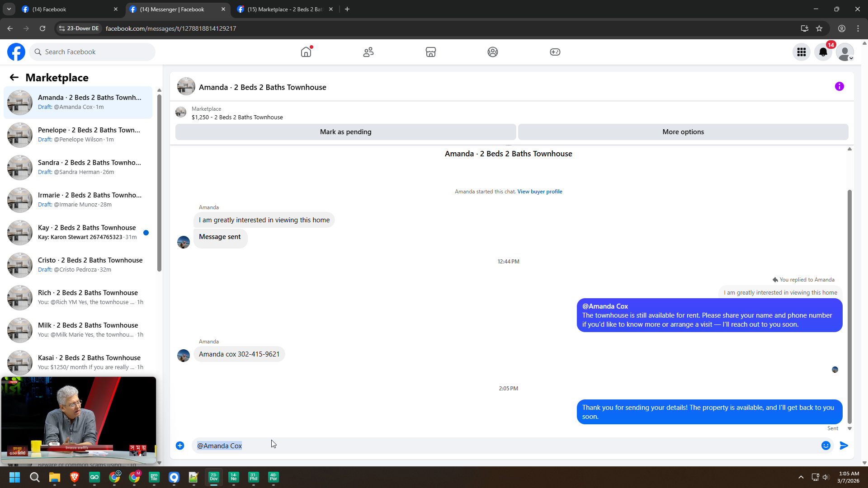The height and width of the screenshot is (488, 868).
Task: Click the Facebook Home icon
Action: (x=306, y=52)
